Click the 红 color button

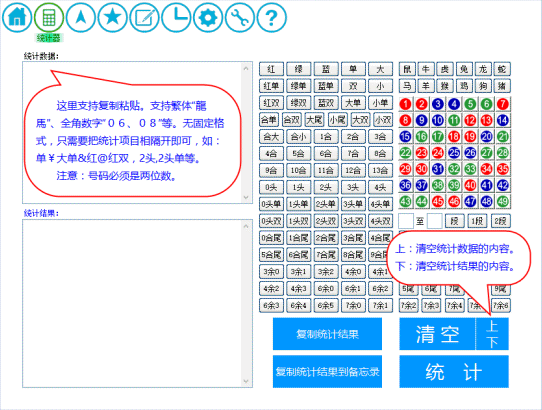click(x=271, y=69)
